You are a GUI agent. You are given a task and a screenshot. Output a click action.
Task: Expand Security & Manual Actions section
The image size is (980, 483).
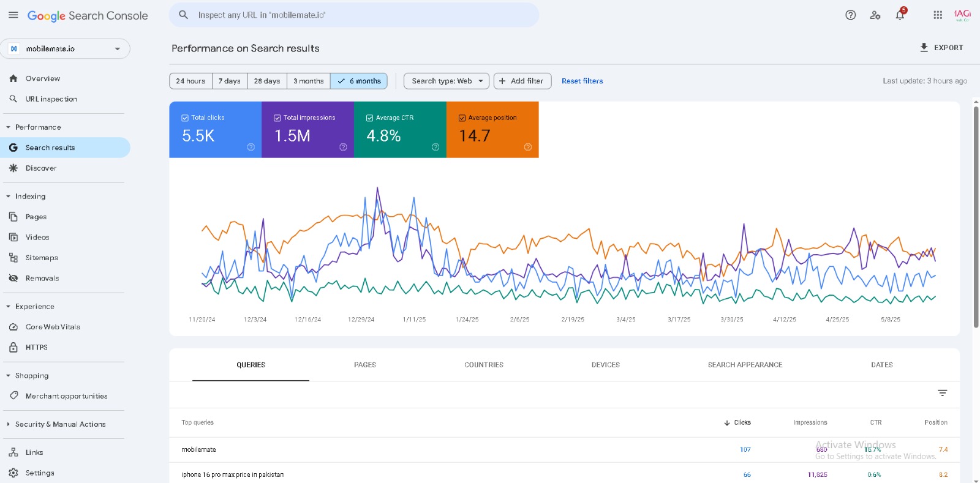click(9, 424)
